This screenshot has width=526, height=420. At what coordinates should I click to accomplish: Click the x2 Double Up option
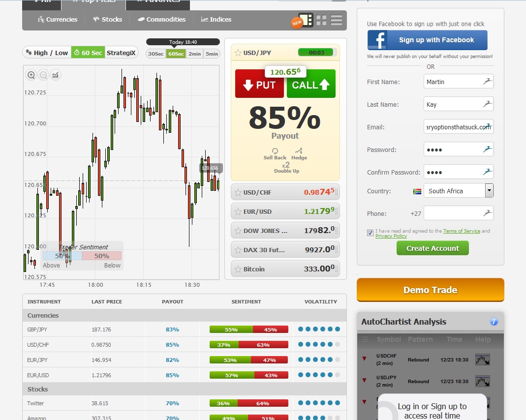pos(286,168)
